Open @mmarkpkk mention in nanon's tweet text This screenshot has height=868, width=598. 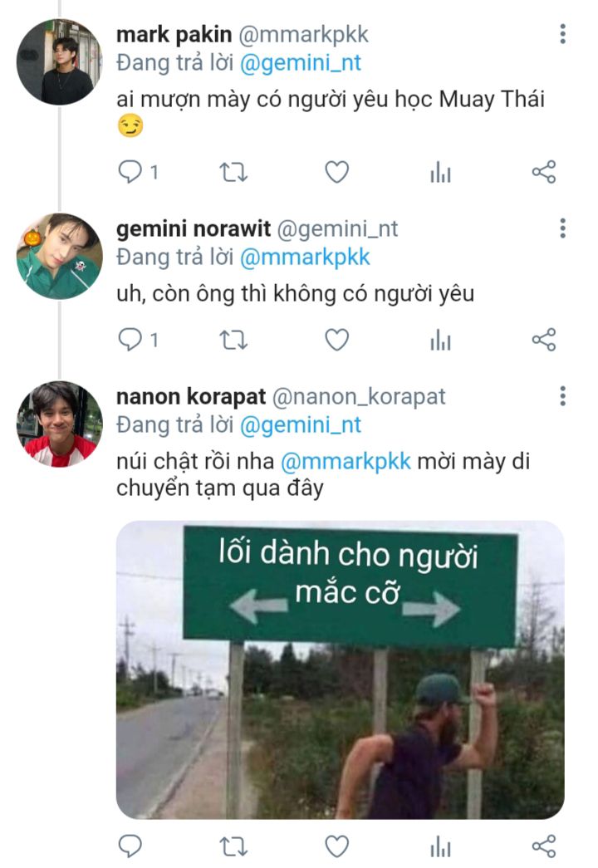pyautogui.click(x=346, y=461)
